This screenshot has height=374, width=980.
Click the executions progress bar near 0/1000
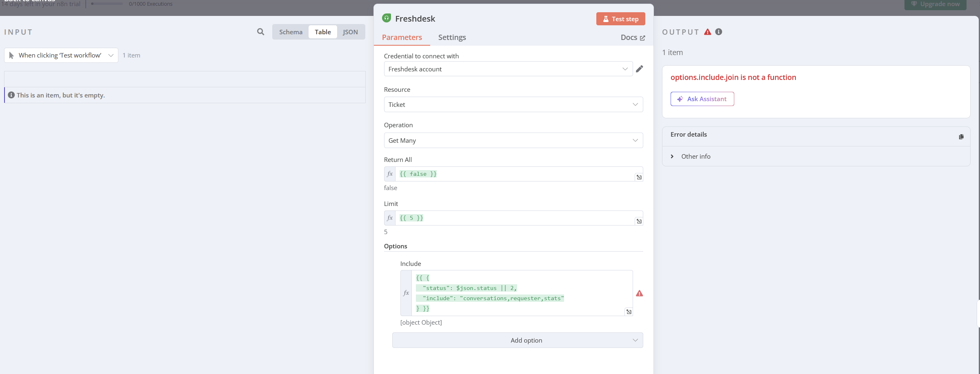click(107, 3)
